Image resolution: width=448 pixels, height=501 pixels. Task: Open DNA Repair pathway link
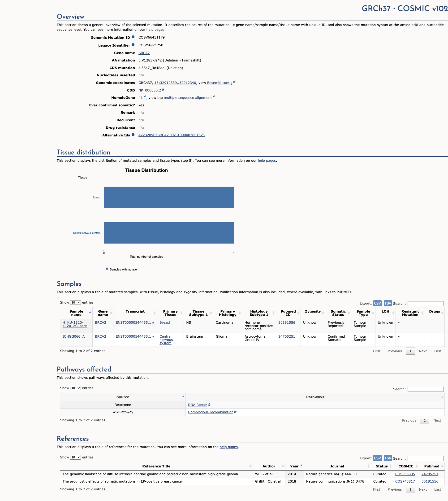click(197, 405)
